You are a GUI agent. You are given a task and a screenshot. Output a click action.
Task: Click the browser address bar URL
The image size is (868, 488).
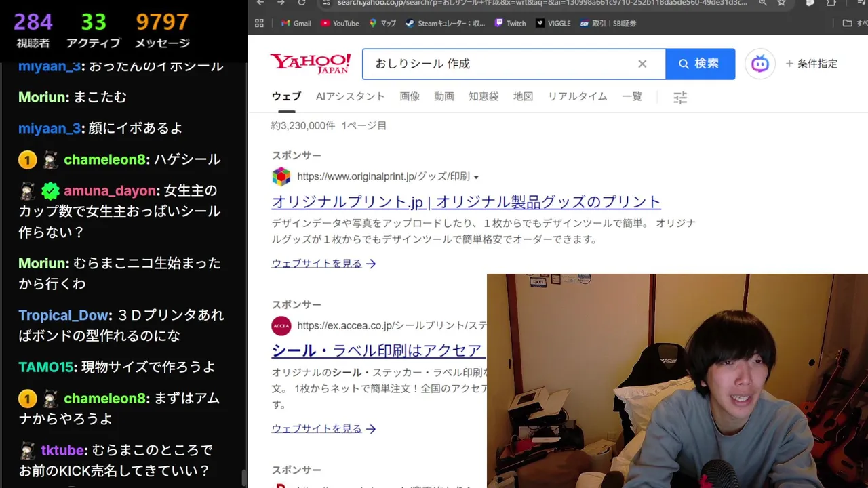(542, 3)
